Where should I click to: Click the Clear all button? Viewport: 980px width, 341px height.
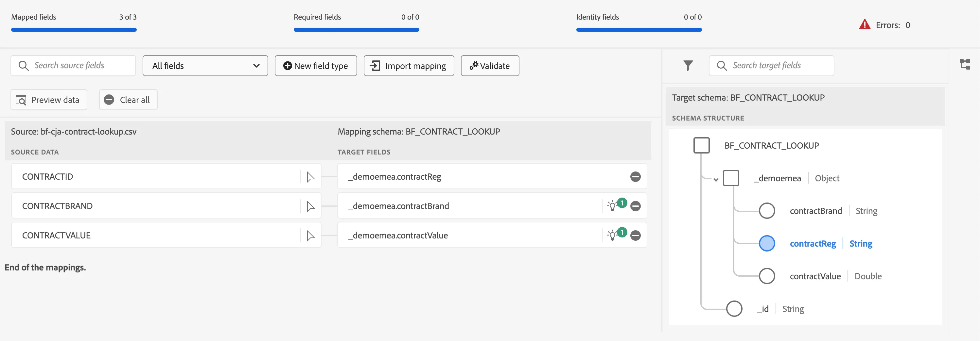coord(128,100)
